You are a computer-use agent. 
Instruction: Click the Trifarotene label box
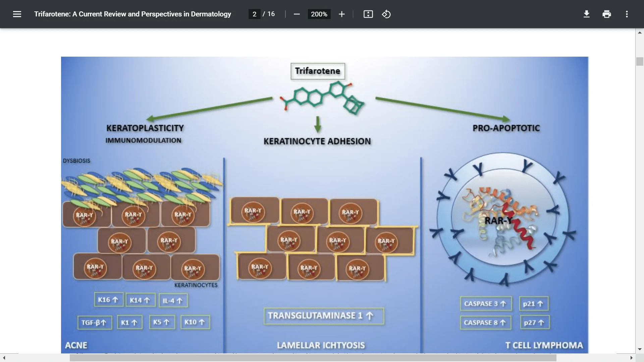318,71
